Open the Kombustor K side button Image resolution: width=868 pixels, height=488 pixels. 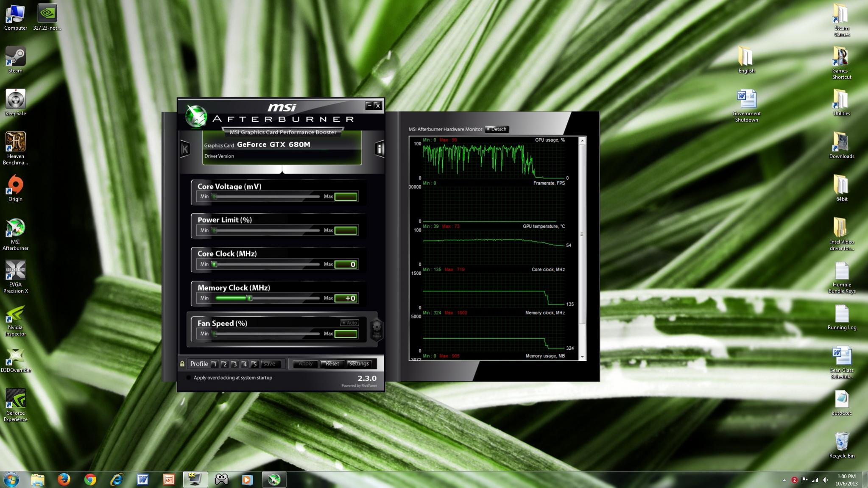[185, 149]
